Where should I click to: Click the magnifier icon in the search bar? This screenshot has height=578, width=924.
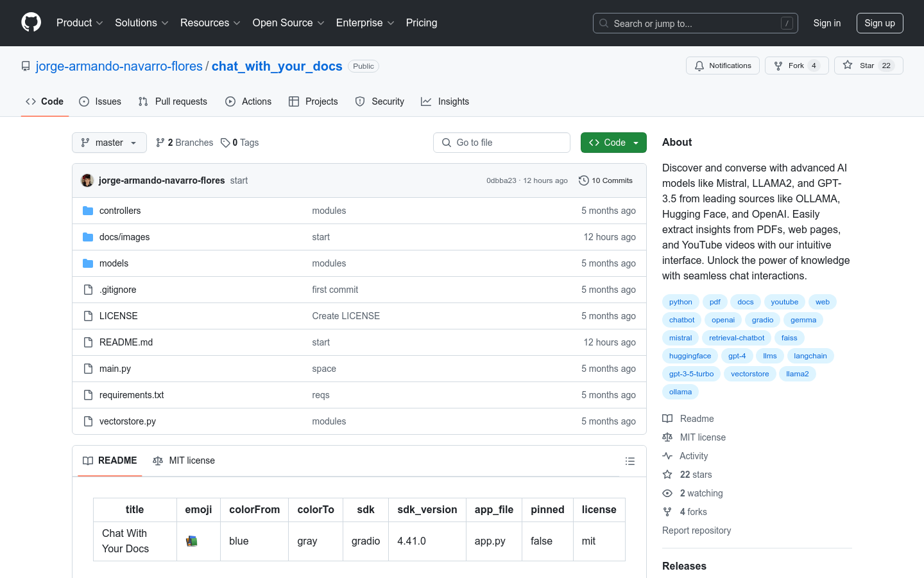[x=604, y=23]
